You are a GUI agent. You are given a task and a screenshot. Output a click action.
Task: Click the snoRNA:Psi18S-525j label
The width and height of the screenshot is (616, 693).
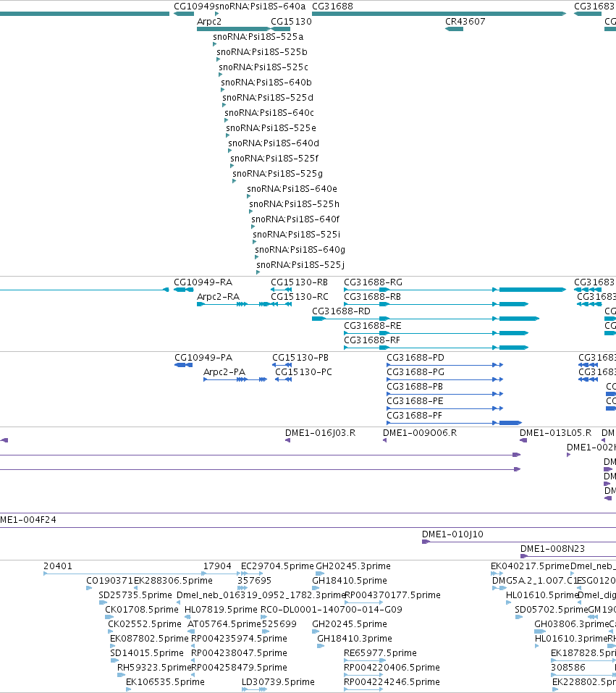click(x=300, y=265)
